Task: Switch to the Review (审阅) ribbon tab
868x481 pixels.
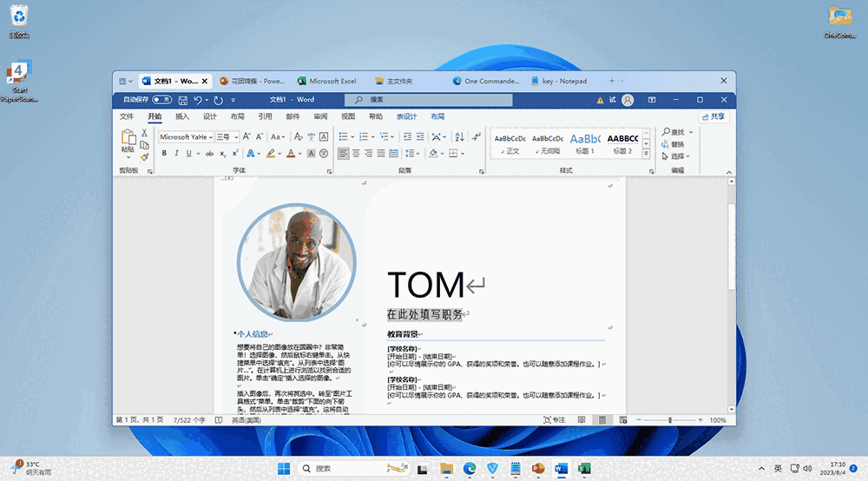Action: [320, 116]
